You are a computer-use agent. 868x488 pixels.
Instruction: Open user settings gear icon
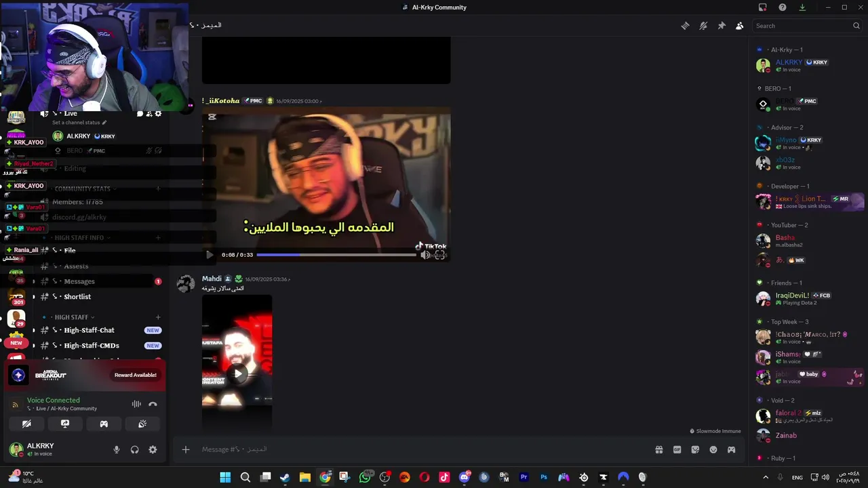point(153,449)
